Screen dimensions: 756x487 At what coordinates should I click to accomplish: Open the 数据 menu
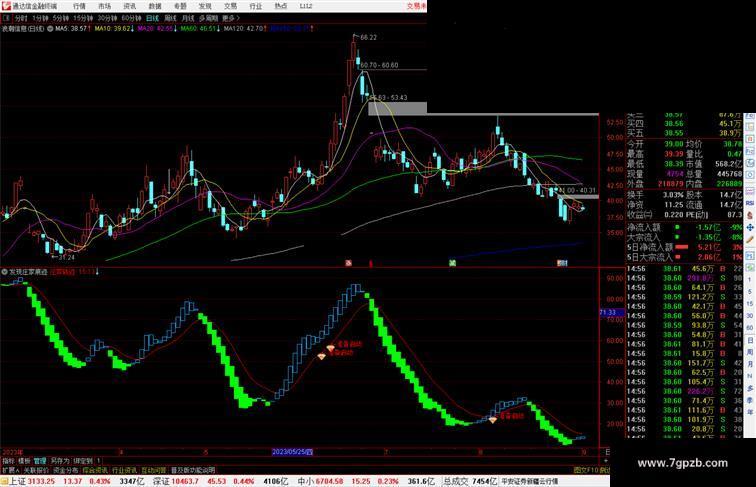click(x=155, y=6)
